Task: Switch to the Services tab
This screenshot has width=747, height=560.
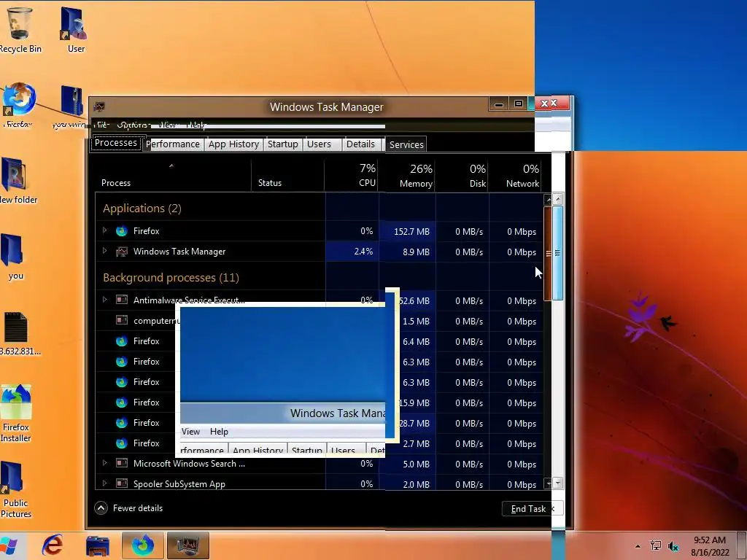Action: tap(406, 145)
